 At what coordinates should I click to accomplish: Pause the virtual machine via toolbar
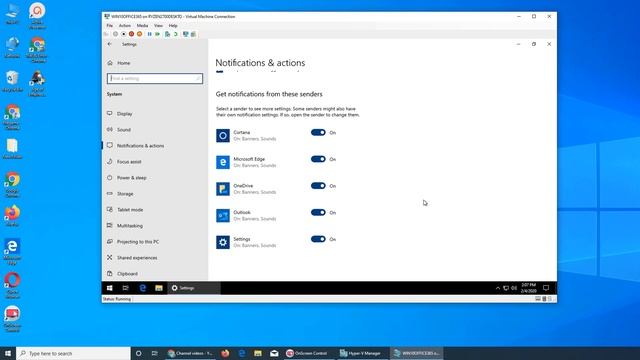(x=149, y=34)
